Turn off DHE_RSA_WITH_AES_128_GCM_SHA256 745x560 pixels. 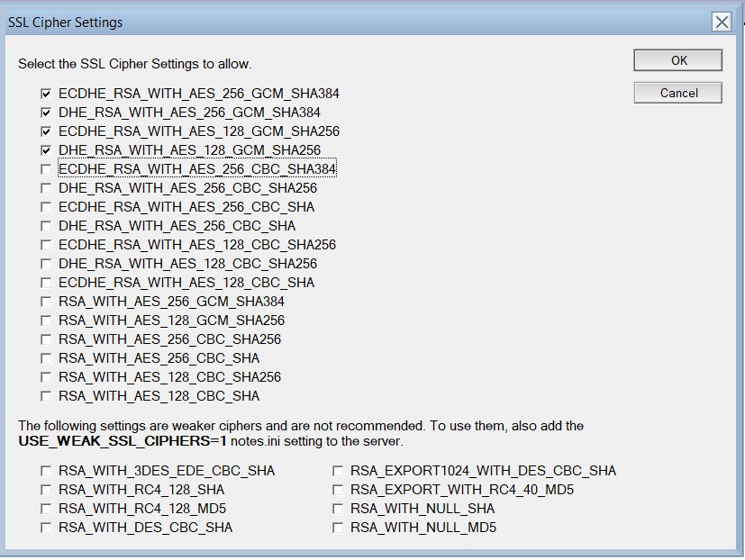pyautogui.click(x=46, y=150)
